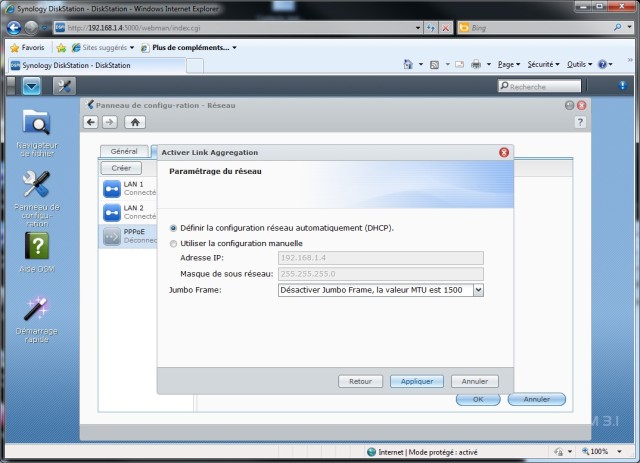Open the Favoris star button
Image resolution: width=640 pixels, height=463 pixels.
click(x=27, y=48)
